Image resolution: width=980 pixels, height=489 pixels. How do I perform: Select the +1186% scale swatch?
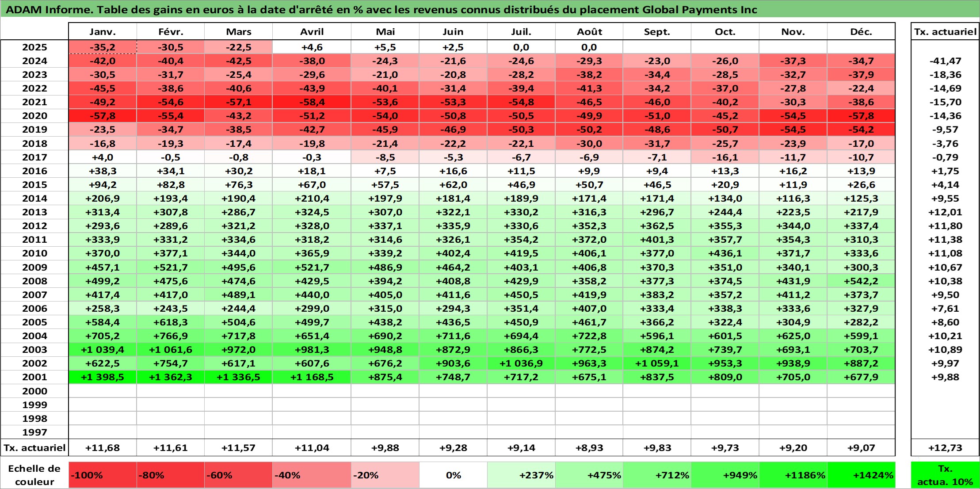[793, 475]
